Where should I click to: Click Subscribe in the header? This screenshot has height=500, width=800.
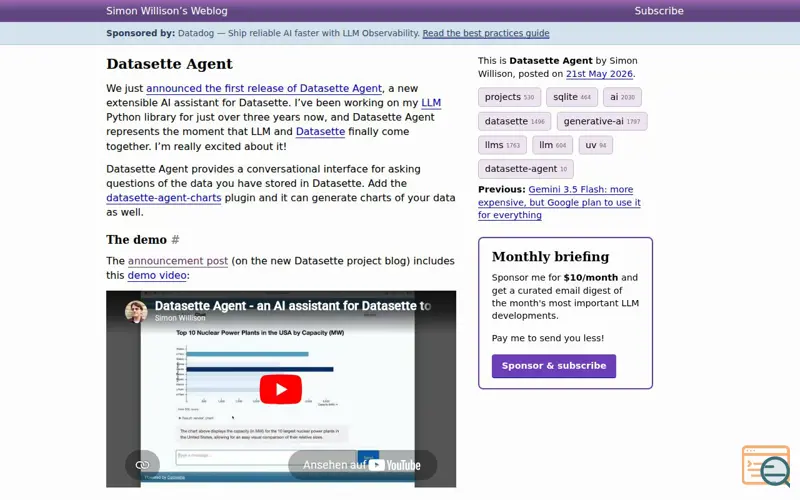[659, 11]
